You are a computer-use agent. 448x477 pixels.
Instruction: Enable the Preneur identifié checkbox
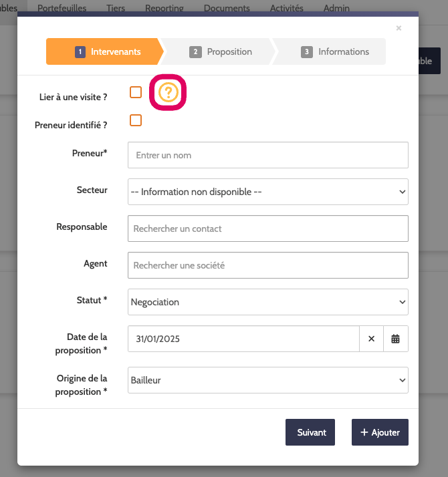[136, 120]
